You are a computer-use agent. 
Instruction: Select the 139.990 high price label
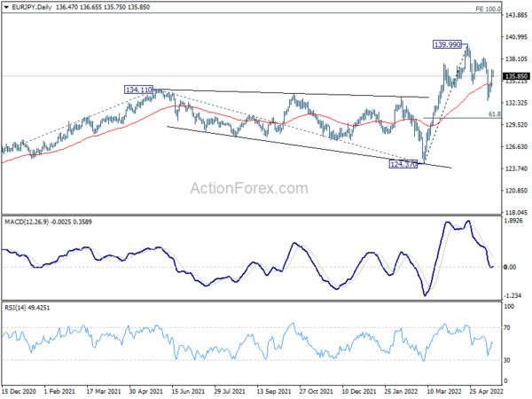(x=447, y=44)
